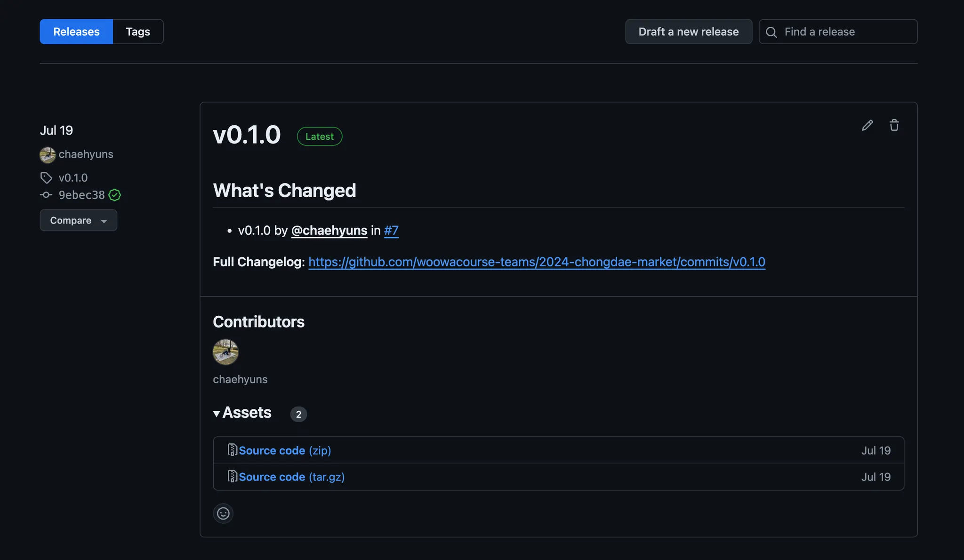Click the green verified commit badge
The image size is (964, 560).
pos(114,195)
